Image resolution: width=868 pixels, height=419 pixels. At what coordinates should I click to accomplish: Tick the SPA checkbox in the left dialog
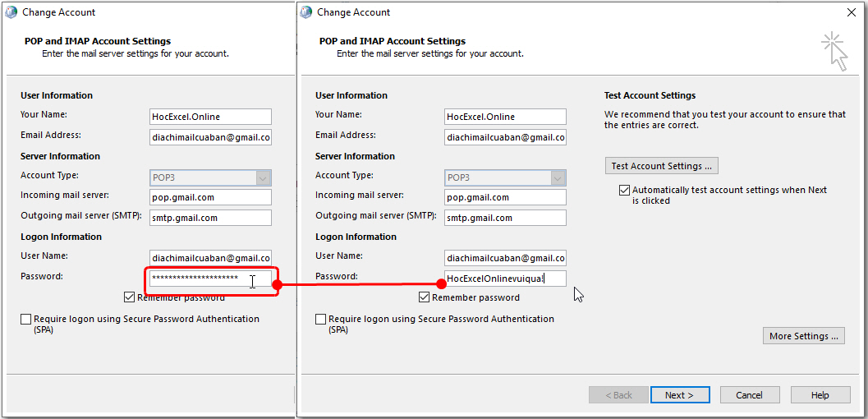26,320
